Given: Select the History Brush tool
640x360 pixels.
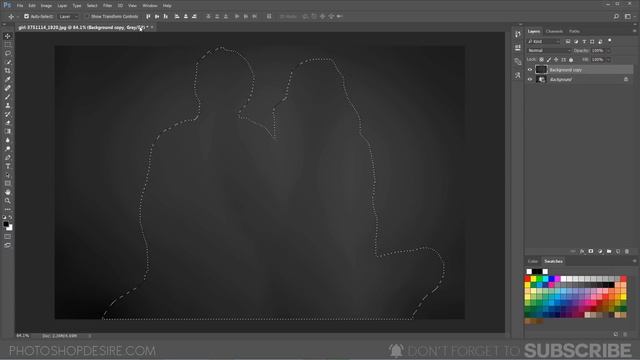Looking at the screenshot, I should [8, 114].
